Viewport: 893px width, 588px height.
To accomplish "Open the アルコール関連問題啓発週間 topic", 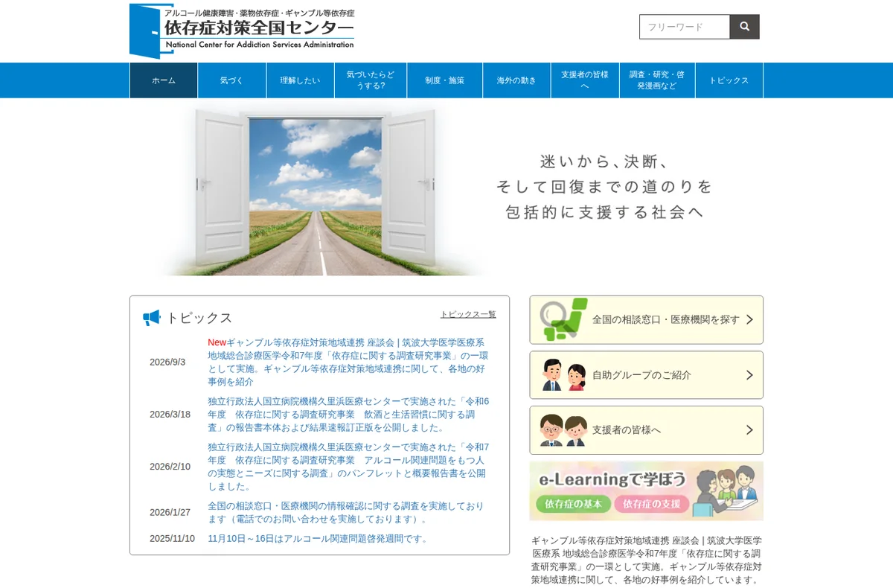I will [319, 538].
